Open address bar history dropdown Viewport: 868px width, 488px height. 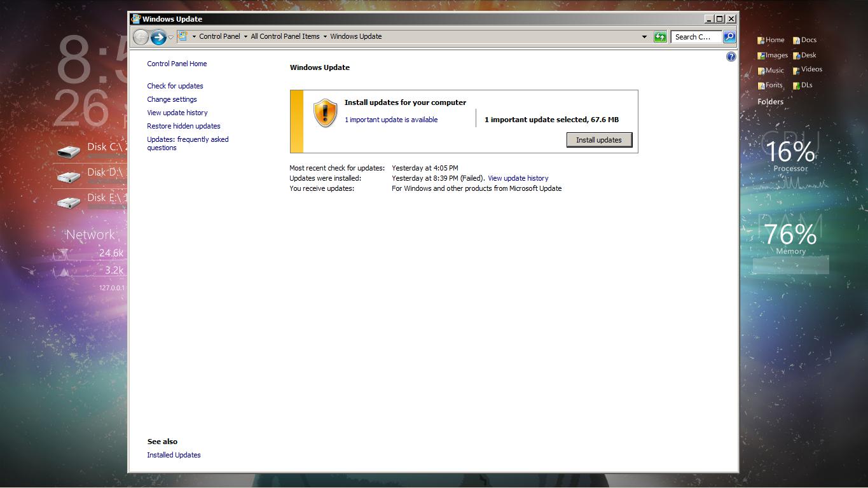click(644, 37)
